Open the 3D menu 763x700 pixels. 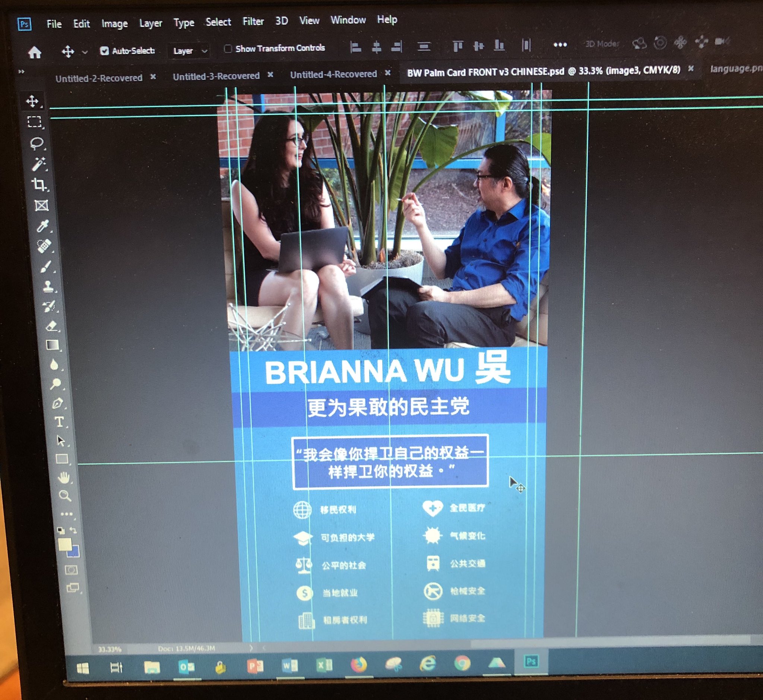(x=281, y=21)
